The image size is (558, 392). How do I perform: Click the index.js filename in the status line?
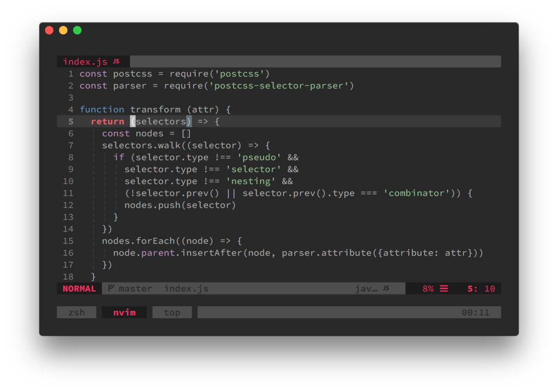point(186,289)
